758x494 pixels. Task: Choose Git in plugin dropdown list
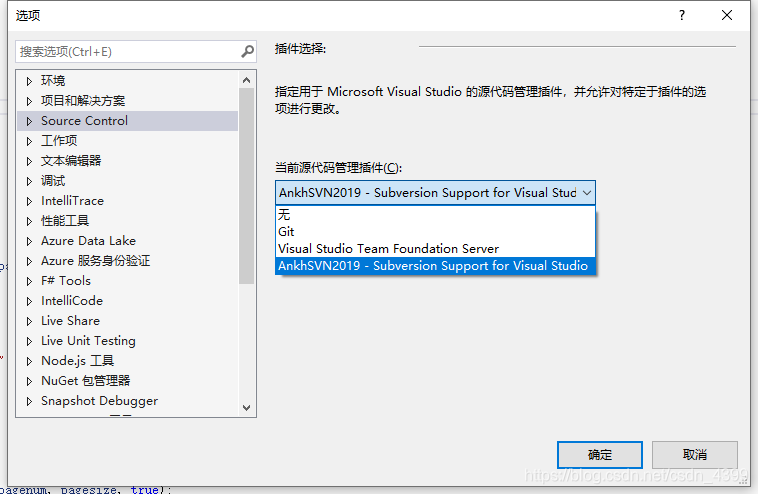tap(435, 232)
